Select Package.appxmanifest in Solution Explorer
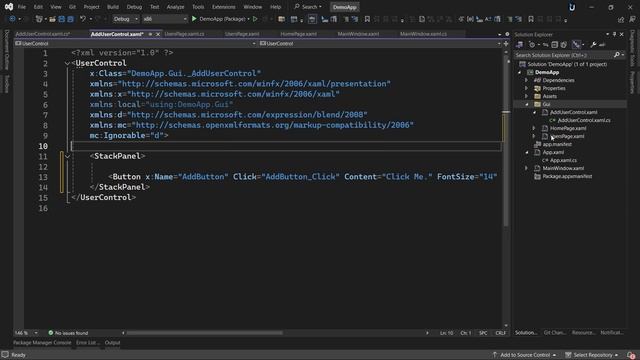Image resolution: width=640 pixels, height=360 pixels. [567, 176]
